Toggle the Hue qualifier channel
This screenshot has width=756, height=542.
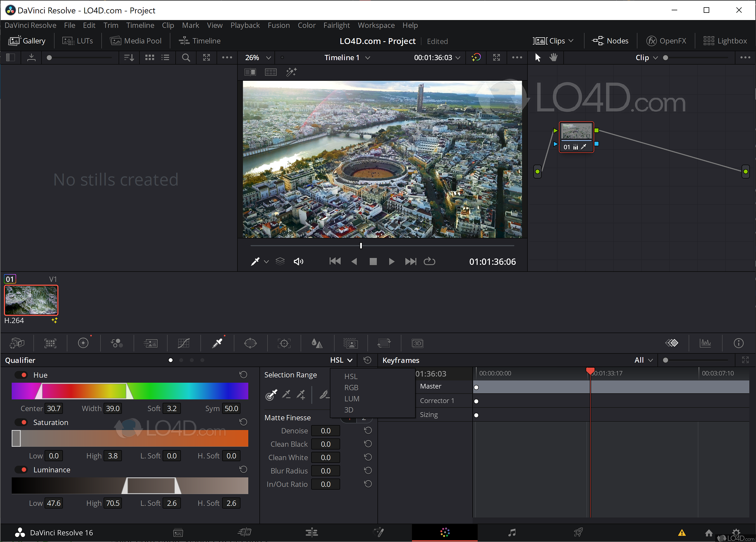[x=21, y=375]
